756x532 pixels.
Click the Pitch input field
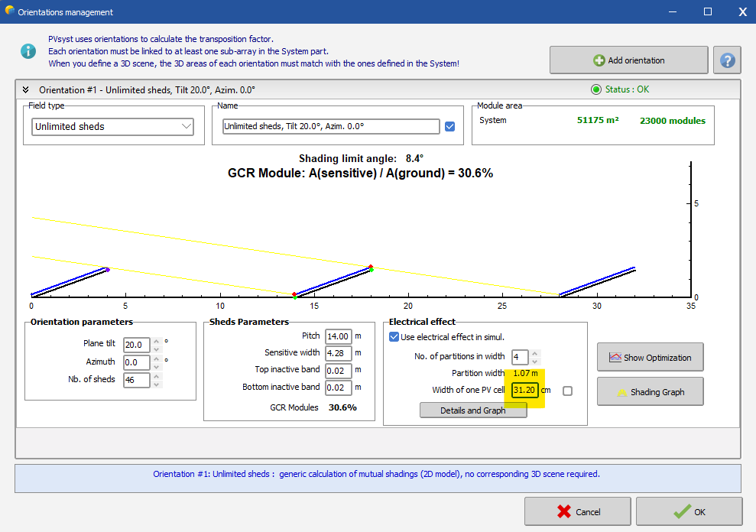point(338,336)
